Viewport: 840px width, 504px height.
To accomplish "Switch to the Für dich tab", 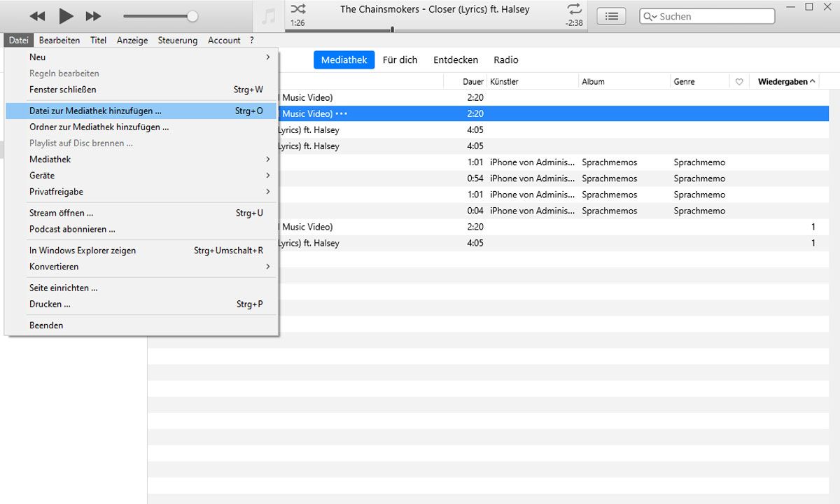I will (x=400, y=60).
